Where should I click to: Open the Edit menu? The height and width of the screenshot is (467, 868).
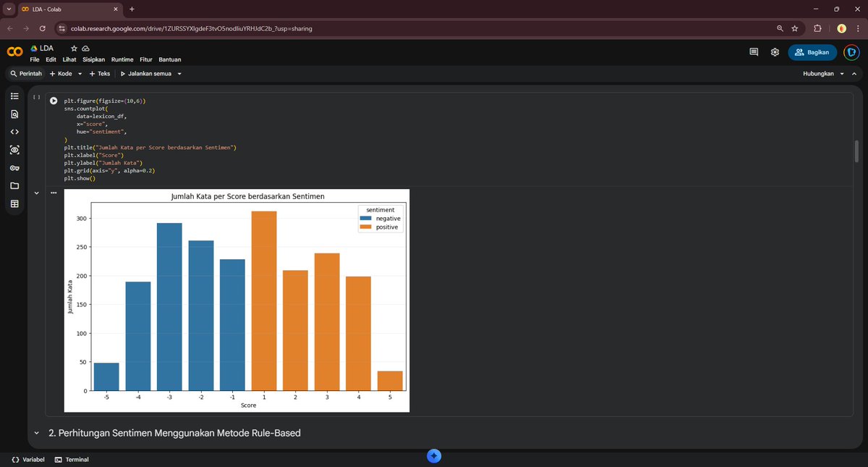(51, 59)
